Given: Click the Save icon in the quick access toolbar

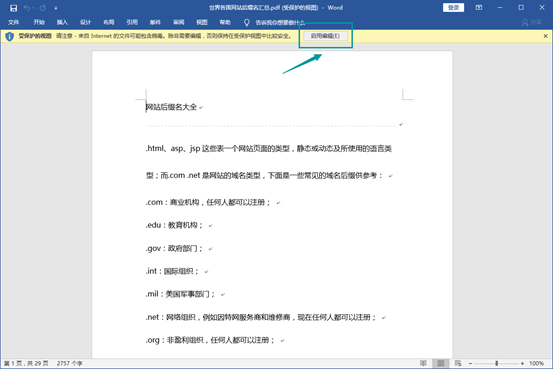Looking at the screenshot, I should point(13,8).
